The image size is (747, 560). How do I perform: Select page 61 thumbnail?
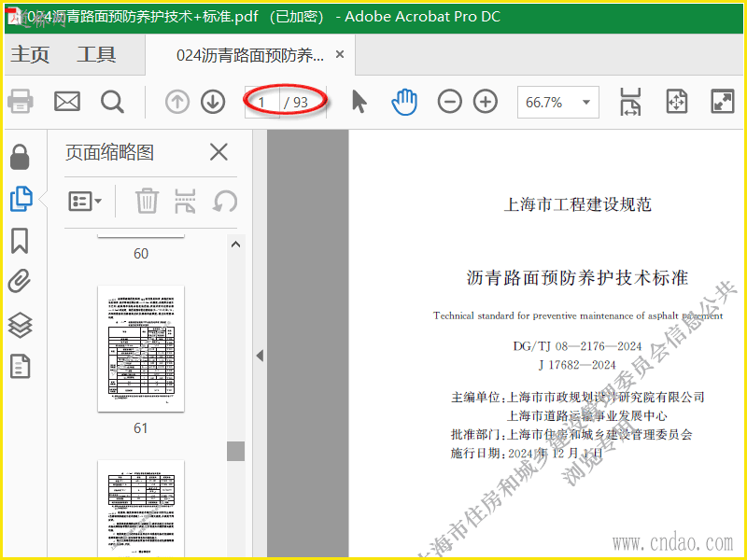coord(141,349)
